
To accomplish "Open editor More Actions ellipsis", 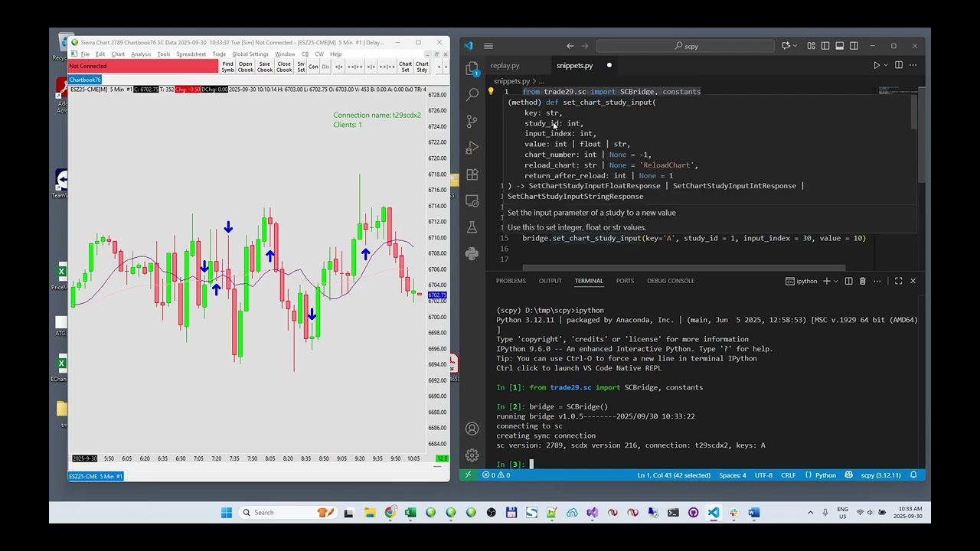I will pos(913,65).
